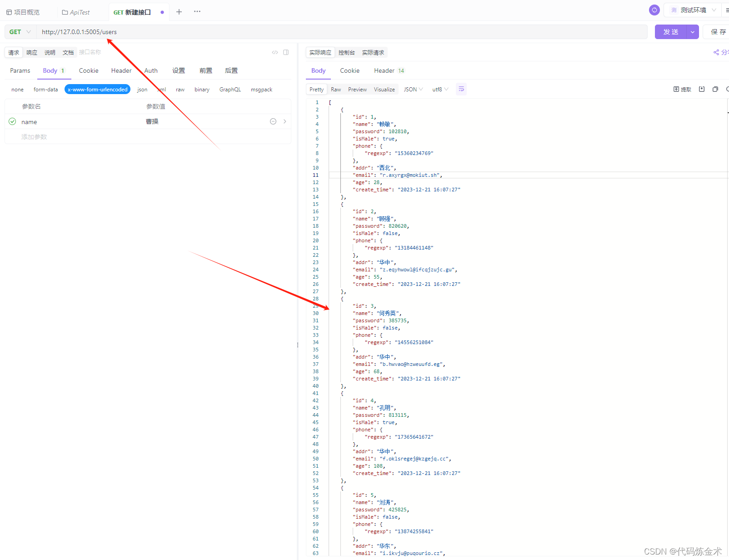Expand the name parameter row chevron
The height and width of the screenshot is (560, 729).
285,121
